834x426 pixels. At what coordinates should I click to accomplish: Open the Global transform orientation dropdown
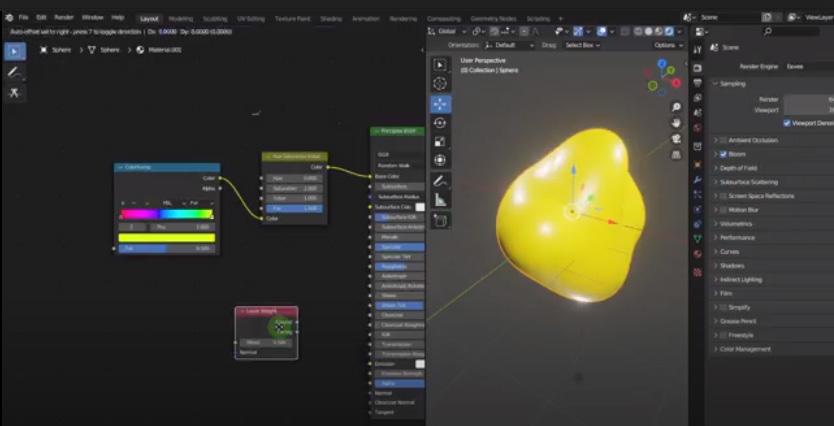[447, 31]
